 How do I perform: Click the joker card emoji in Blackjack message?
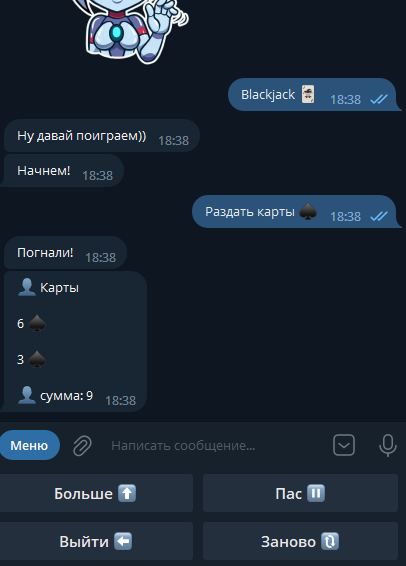308,95
